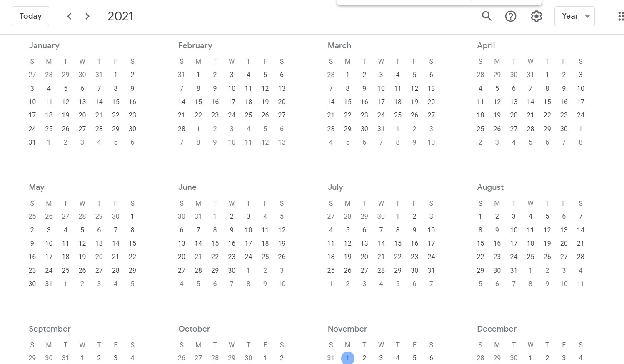
Task: Click the July month heading
Action: coord(335,187)
